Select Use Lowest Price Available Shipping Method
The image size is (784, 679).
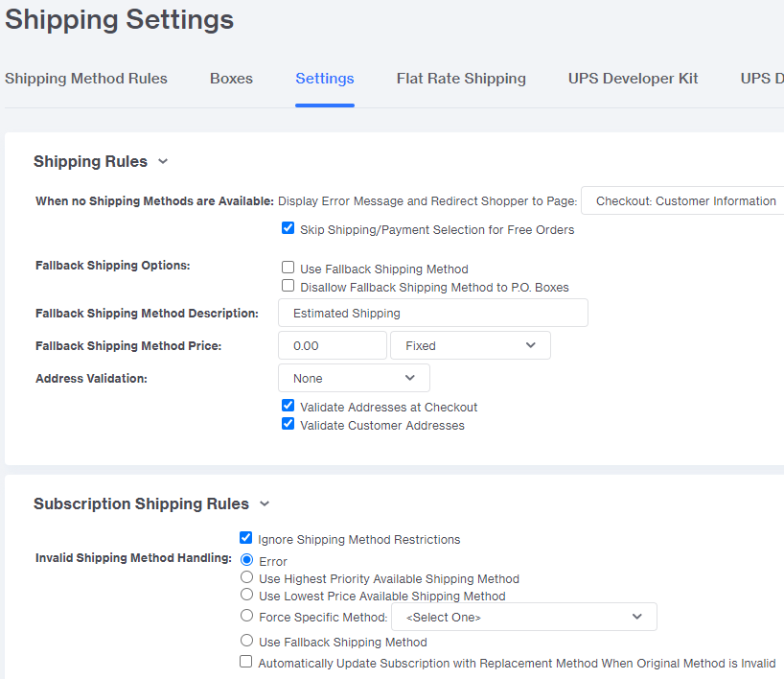point(246,595)
